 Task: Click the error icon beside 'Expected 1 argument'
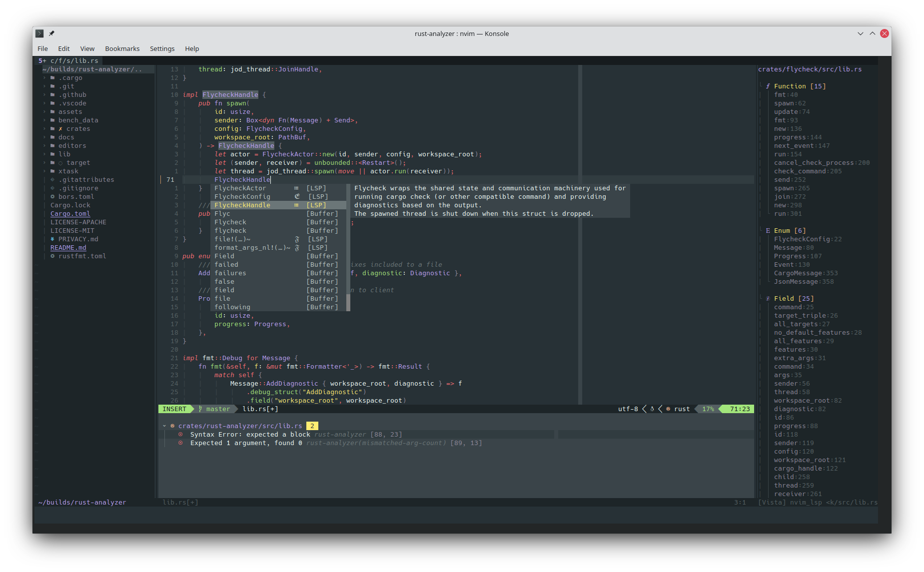180,443
